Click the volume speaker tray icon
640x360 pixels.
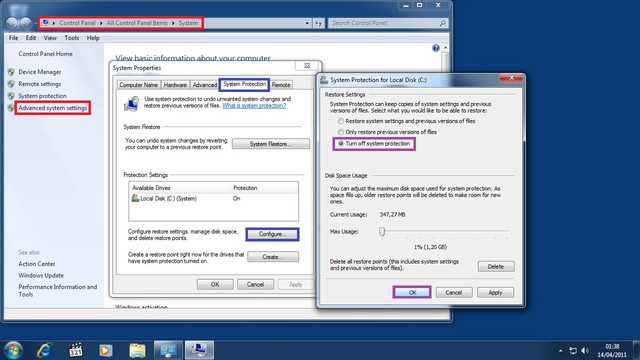(x=585, y=350)
